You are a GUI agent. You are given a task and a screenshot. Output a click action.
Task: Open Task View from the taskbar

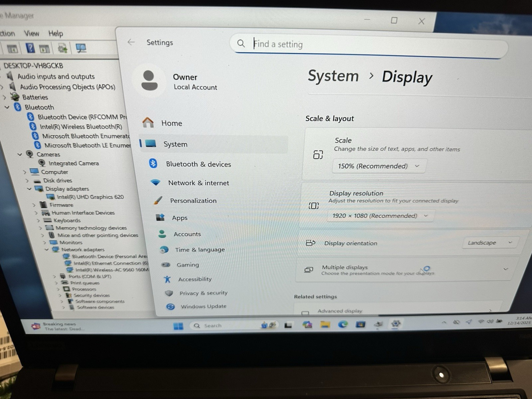288,325
